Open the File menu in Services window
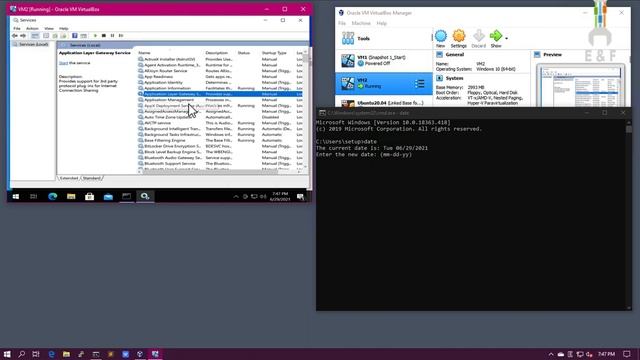The width and height of the screenshot is (640, 360). click(x=17, y=29)
